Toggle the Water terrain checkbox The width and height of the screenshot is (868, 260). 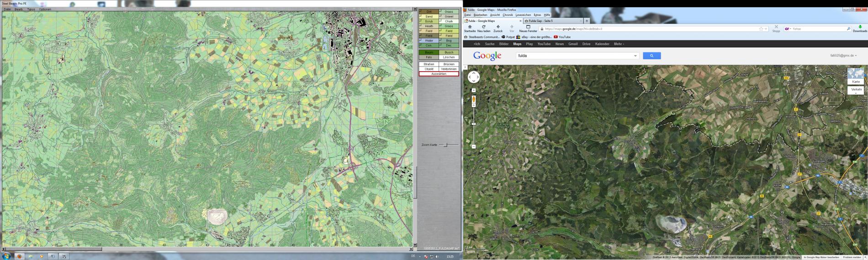[x=421, y=41]
